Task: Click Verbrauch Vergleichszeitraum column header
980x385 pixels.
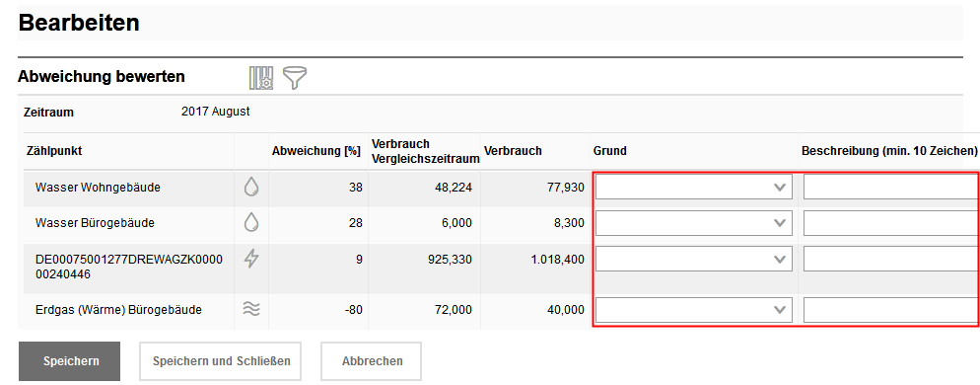Action: pyautogui.click(x=425, y=151)
